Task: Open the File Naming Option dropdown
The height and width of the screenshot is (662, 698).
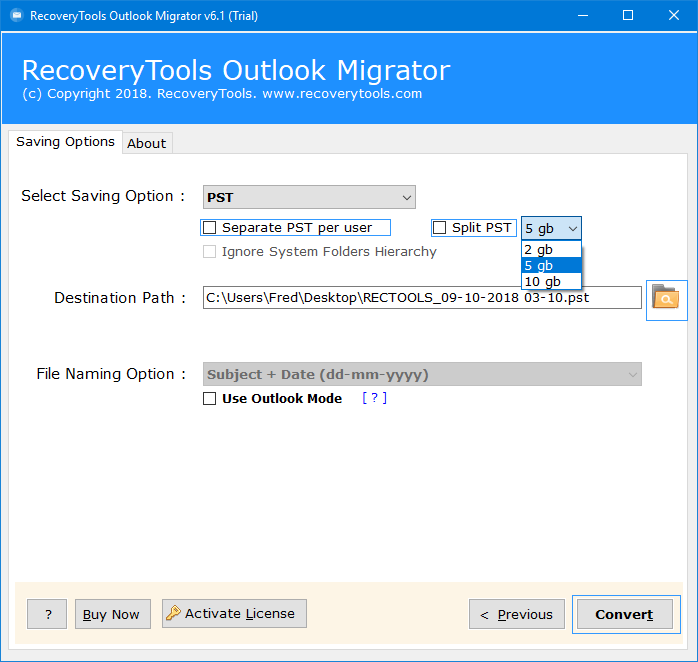Action: click(x=422, y=374)
